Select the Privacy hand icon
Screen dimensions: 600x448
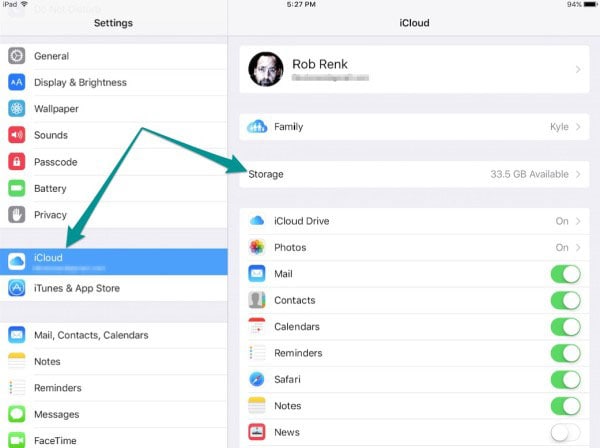pyautogui.click(x=16, y=215)
